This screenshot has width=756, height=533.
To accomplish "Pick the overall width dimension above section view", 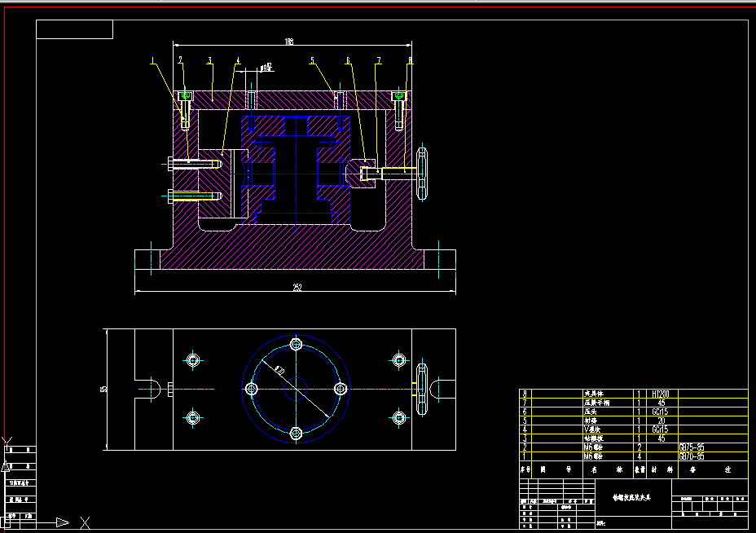I will [x=289, y=42].
